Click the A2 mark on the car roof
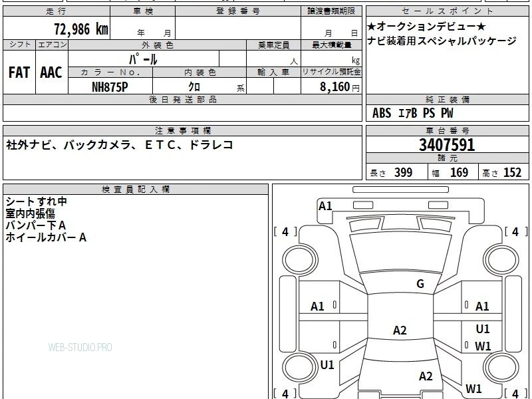This screenshot has height=399, width=532. 400,330
